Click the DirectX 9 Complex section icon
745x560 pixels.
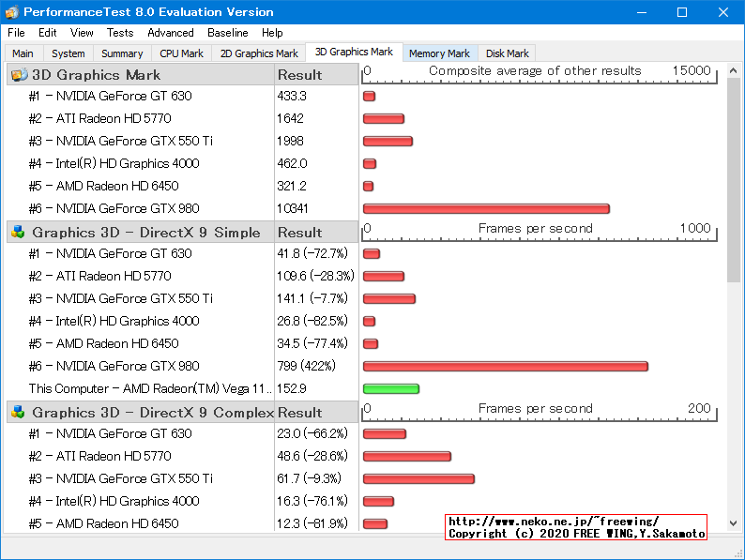coord(18,413)
